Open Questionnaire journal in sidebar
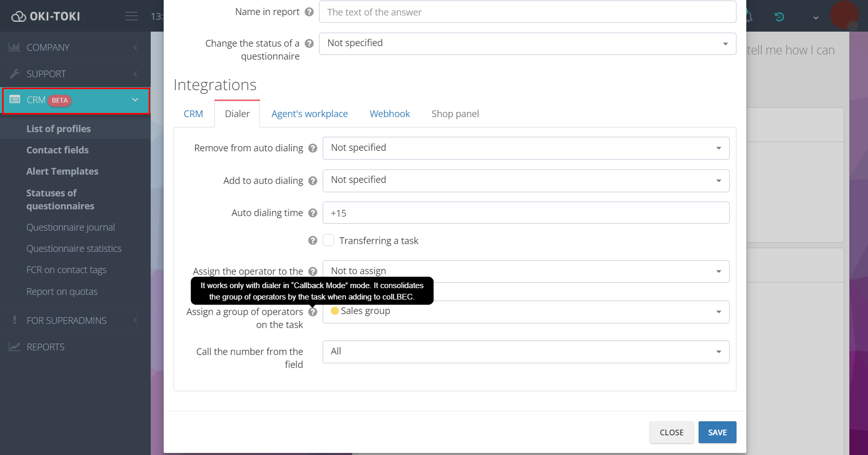Viewport: 868px width, 455px height. pyautogui.click(x=70, y=227)
